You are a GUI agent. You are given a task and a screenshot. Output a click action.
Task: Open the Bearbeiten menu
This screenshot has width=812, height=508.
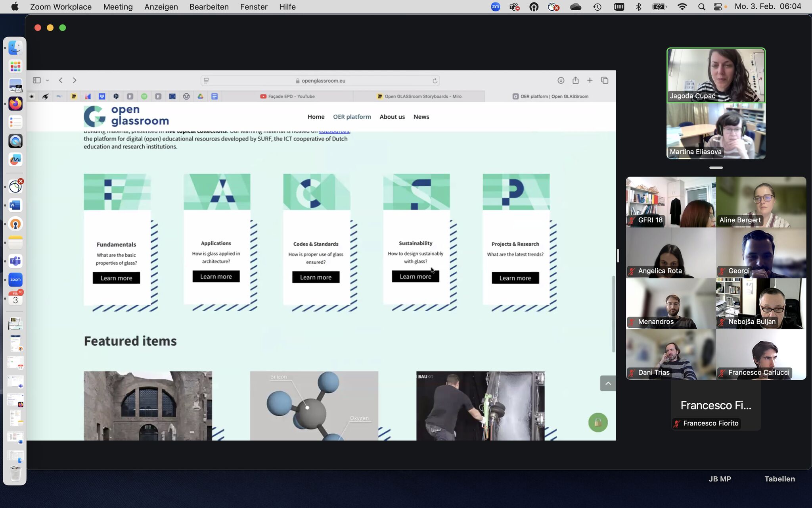coord(209,7)
